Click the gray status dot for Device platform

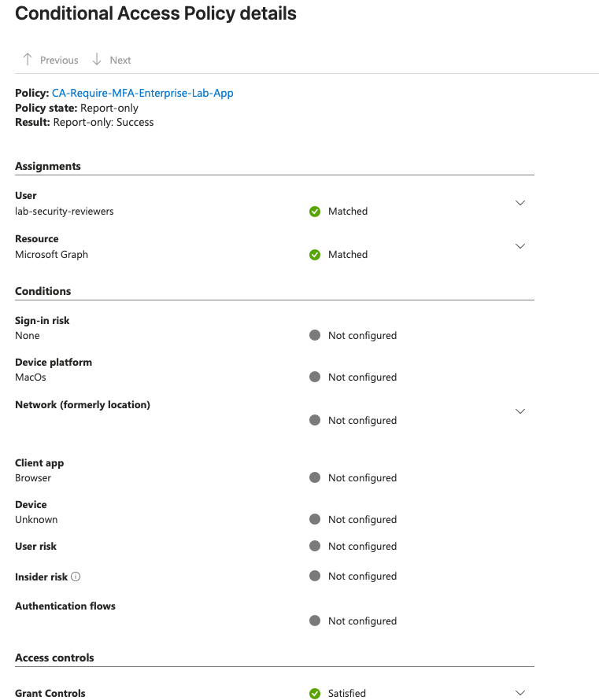(x=315, y=377)
